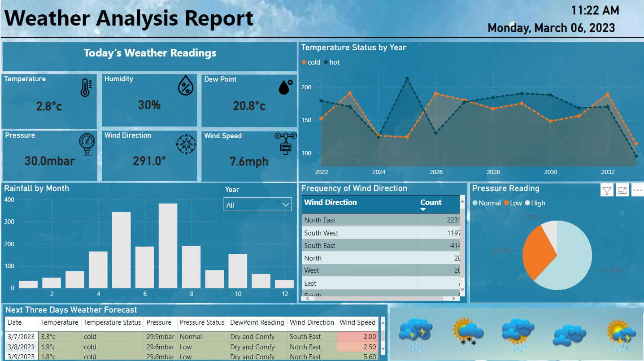Viewport: 644px width, 361px height.
Task: Open Pressure Reading in focus mode
Action: coord(622,190)
